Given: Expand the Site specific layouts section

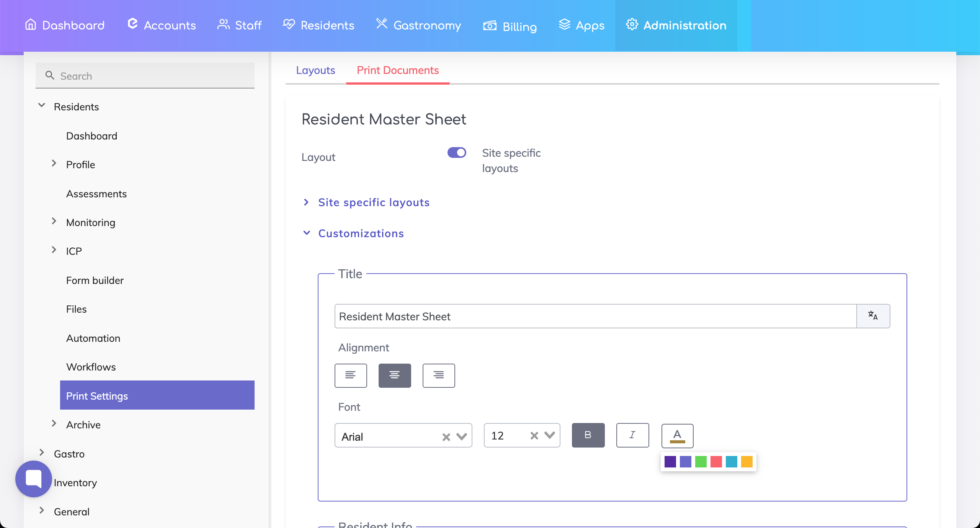Looking at the screenshot, I should [x=374, y=202].
